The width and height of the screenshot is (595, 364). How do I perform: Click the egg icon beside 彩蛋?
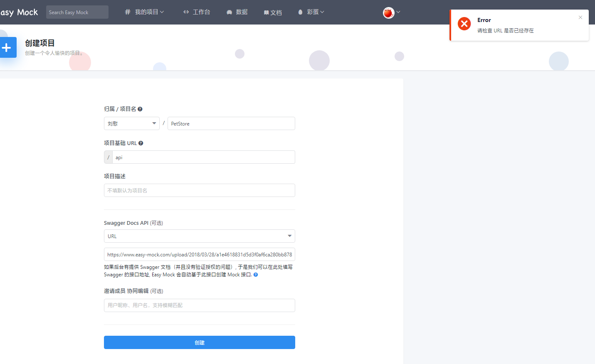300,12
